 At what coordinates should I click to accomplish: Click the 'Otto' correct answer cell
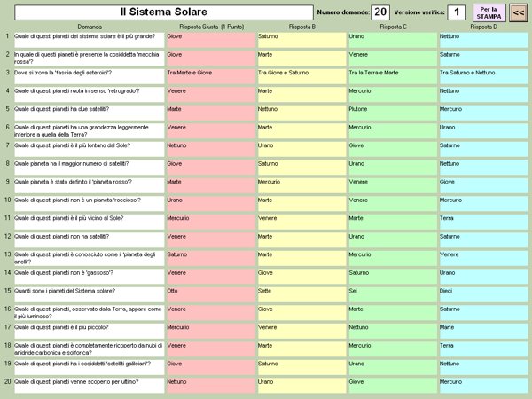211,294
